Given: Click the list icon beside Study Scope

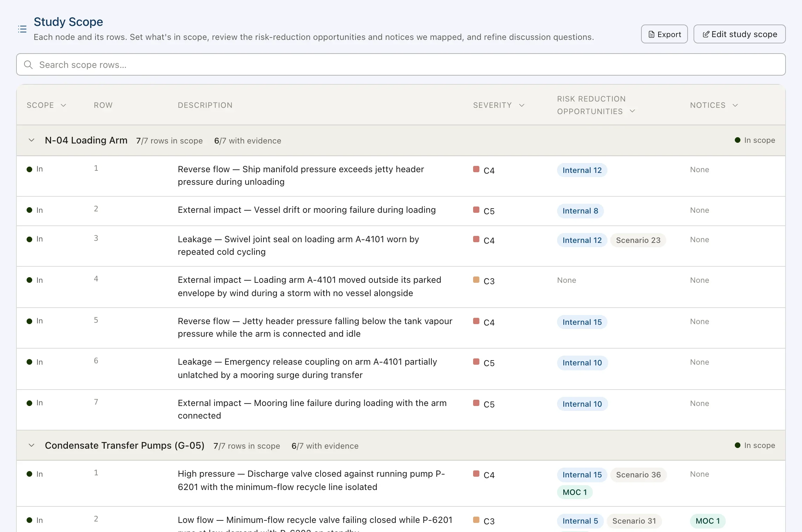Looking at the screenshot, I should pos(22,29).
